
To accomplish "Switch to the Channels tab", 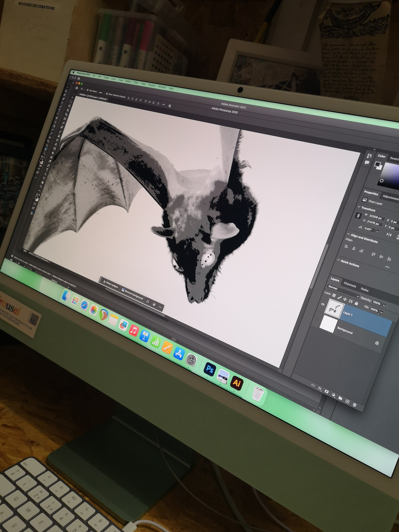I will click(350, 285).
